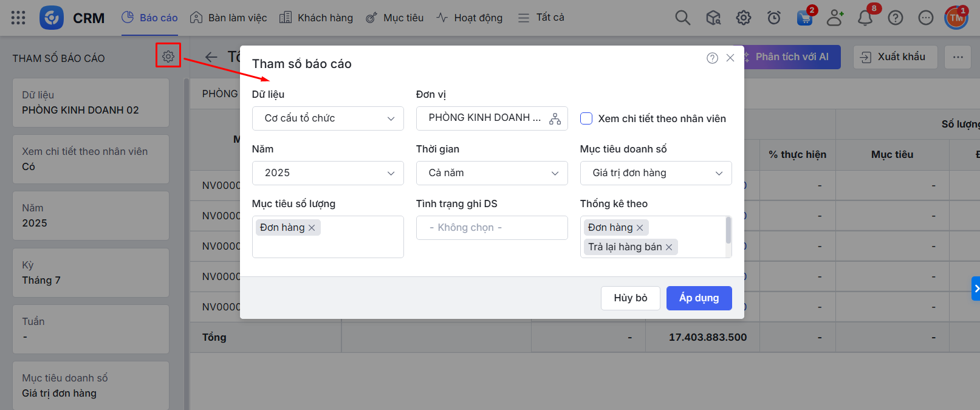The height and width of the screenshot is (410, 980).
Task: Click organization tree icon in Đơn vị field
Action: (555, 118)
